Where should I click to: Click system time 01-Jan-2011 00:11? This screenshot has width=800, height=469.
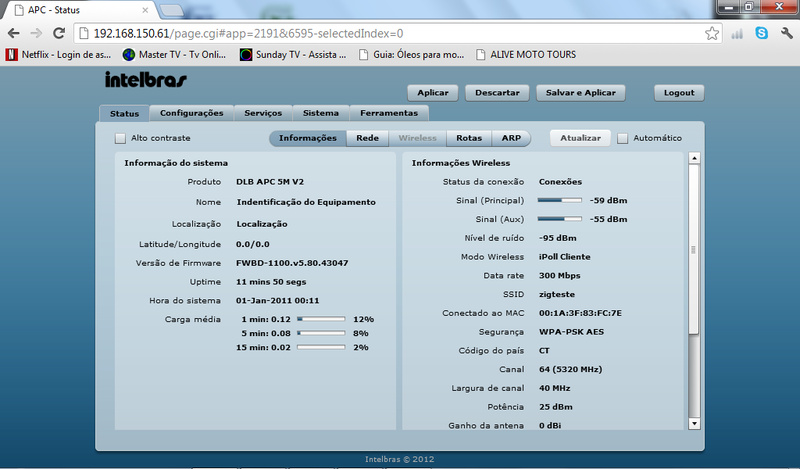pyautogui.click(x=277, y=301)
